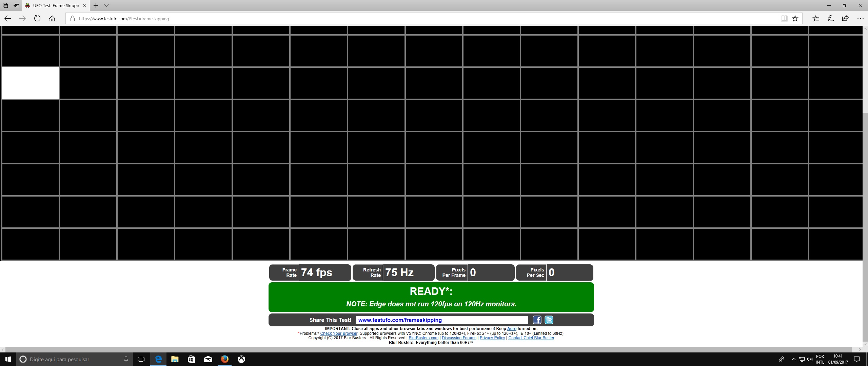Click the forward navigation arrow

pyautogui.click(x=22, y=19)
